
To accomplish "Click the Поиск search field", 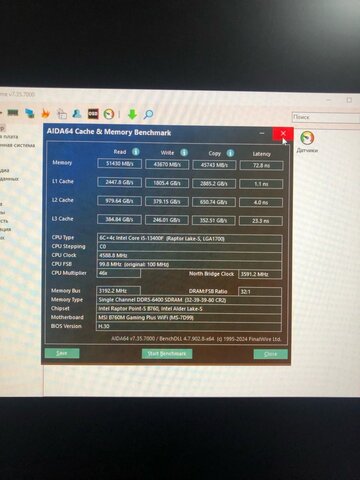I will tap(326, 117).
